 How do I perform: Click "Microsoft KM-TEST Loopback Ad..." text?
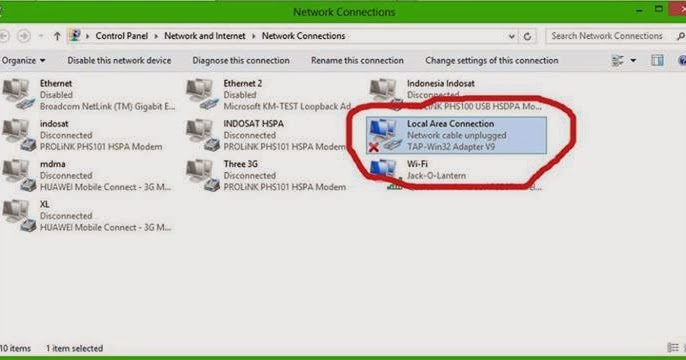click(287, 106)
